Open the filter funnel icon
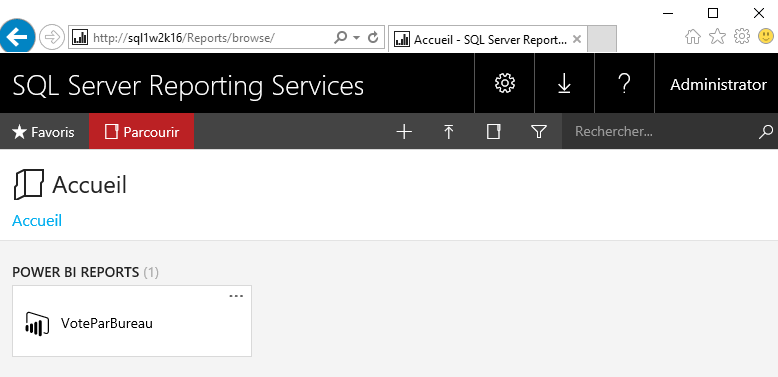The height and width of the screenshot is (377, 778). coord(538,131)
